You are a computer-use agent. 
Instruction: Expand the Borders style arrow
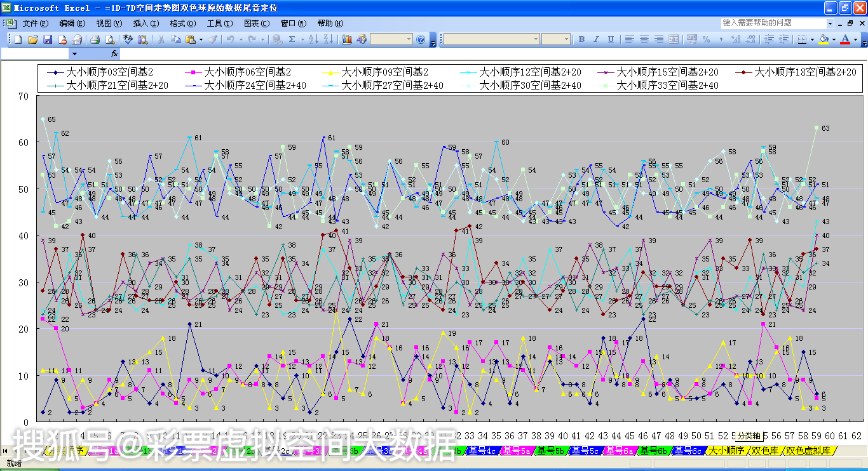pos(811,39)
